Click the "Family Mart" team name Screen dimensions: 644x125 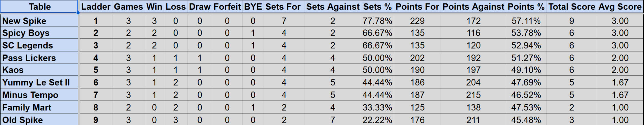[39, 108]
